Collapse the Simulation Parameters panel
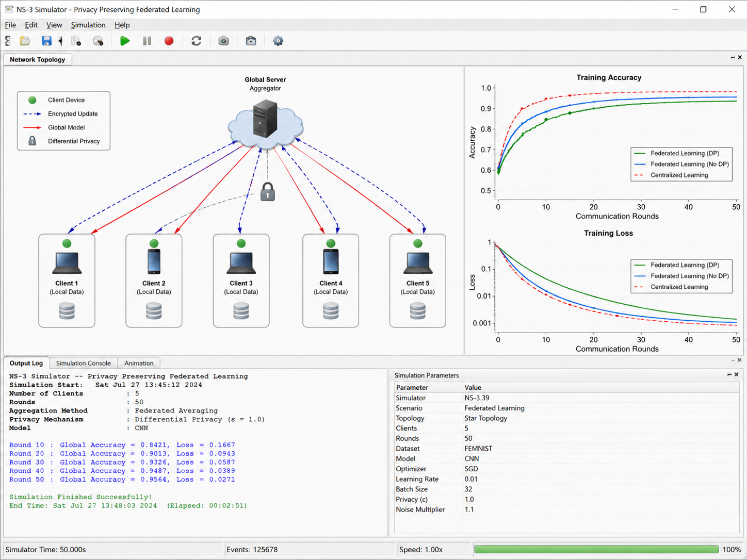The height and width of the screenshot is (560, 747). 729,375
